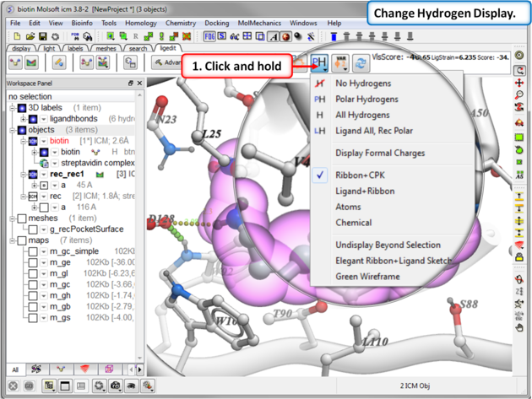Viewport: 532px width, 399px height.
Task: Click the workspace tab scroll right arrow
Action: [x=140, y=369]
